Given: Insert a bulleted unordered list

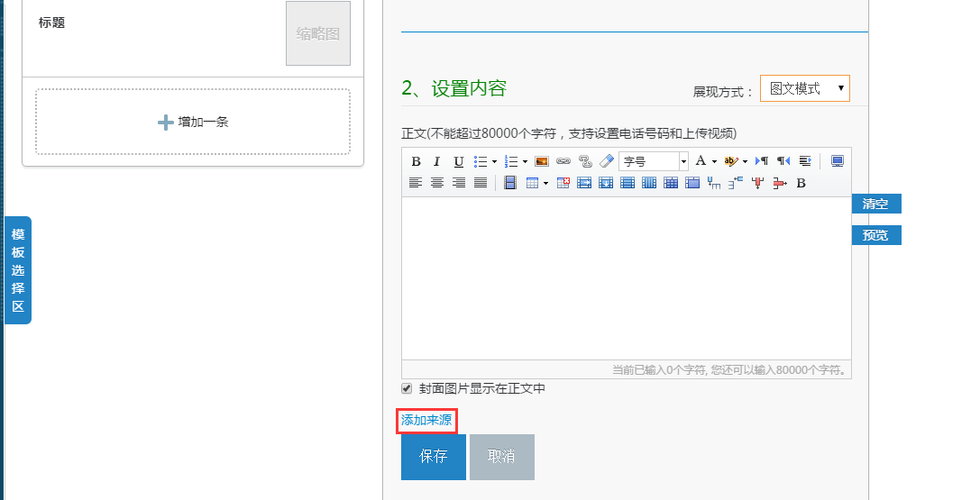Looking at the screenshot, I should (x=480, y=161).
